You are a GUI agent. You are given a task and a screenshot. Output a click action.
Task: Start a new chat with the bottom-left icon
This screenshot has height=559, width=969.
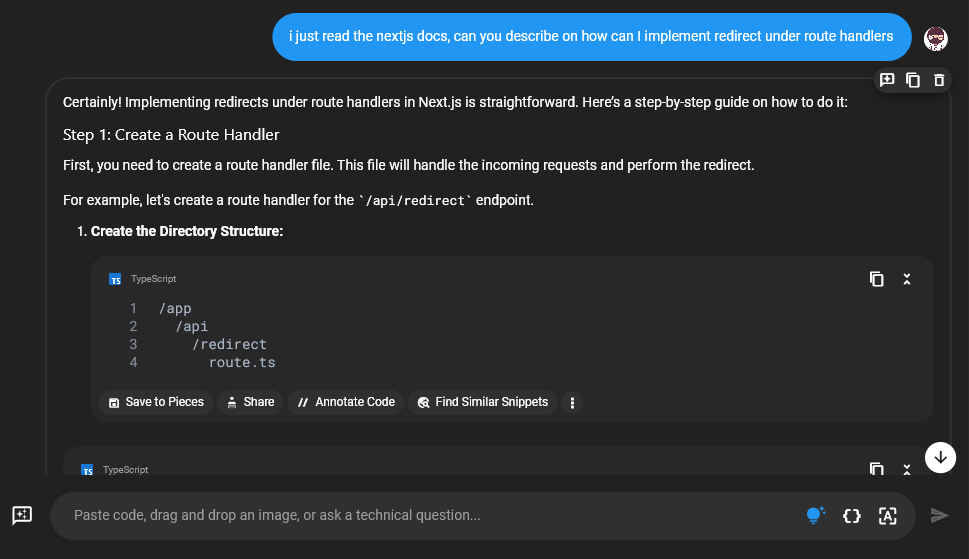coord(22,515)
